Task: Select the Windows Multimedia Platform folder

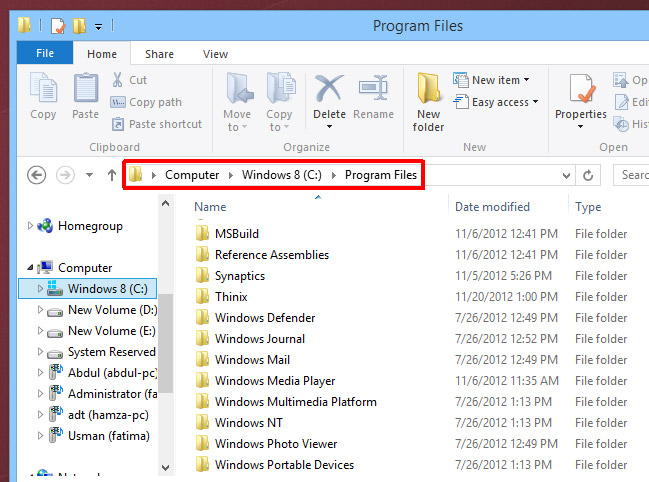Action: tap(296, 402)
